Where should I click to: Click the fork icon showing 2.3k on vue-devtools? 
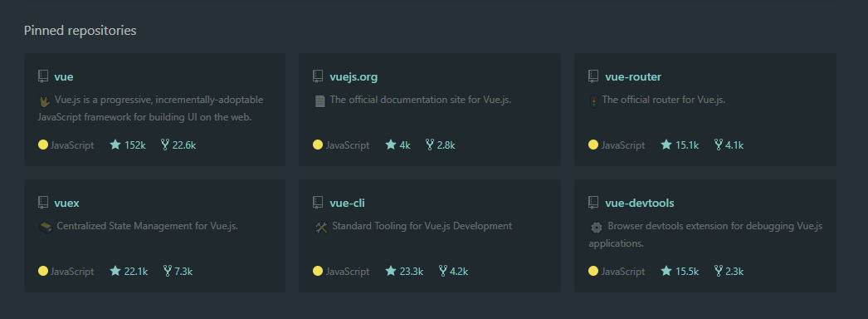tap(719, 271)
